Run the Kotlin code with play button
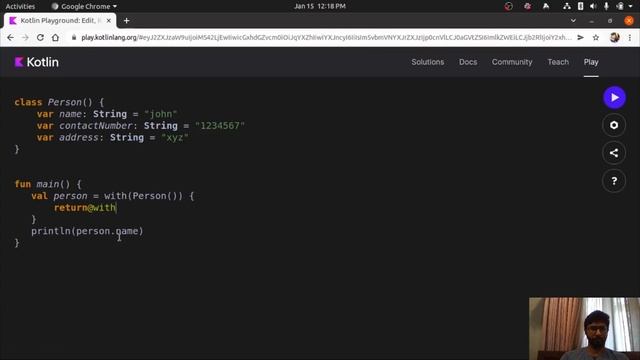The image size is (640, 360). tap(614, 98)
